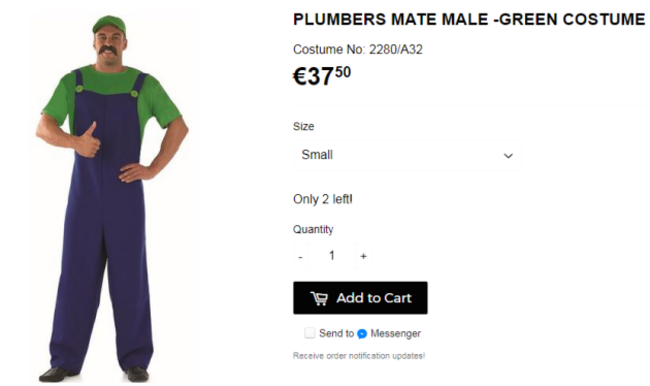
Task: Click the "Send to" text label
Action: (x=336, y=333)
